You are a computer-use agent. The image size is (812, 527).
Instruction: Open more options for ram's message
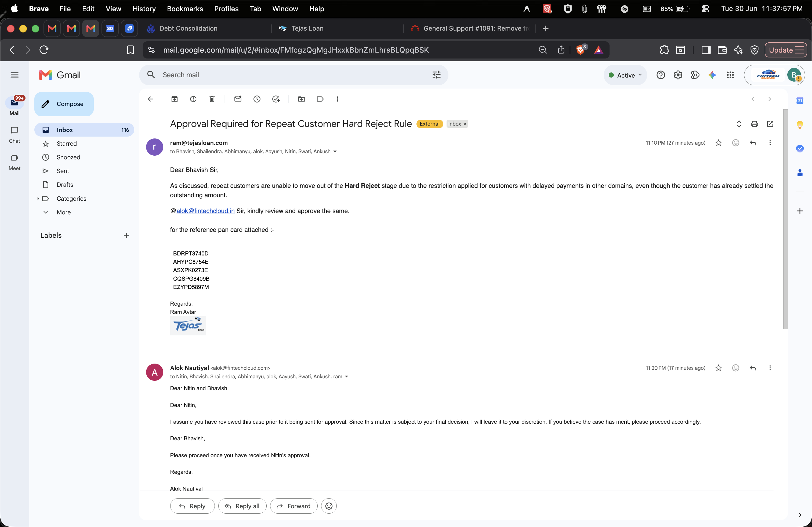coord(770,143)
